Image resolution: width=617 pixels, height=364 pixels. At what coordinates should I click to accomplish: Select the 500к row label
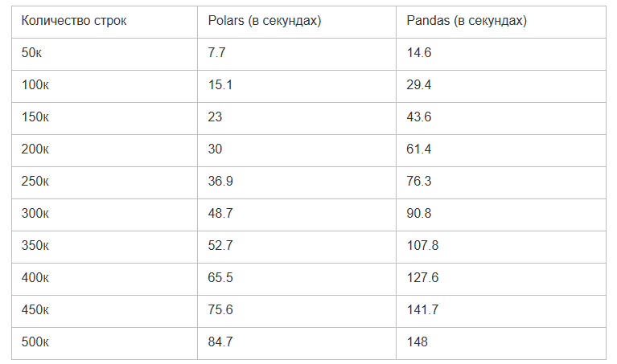tap(37, 342)
